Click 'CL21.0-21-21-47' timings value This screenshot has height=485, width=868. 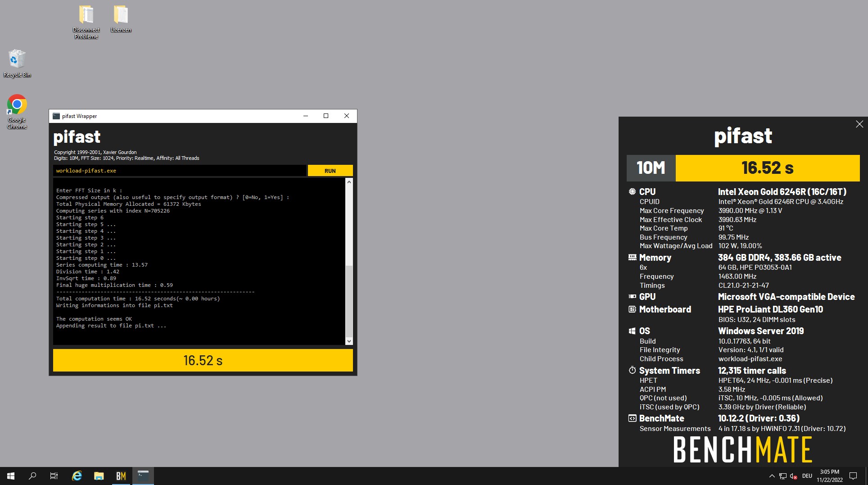pyautogui.click(x=743, y=286)
